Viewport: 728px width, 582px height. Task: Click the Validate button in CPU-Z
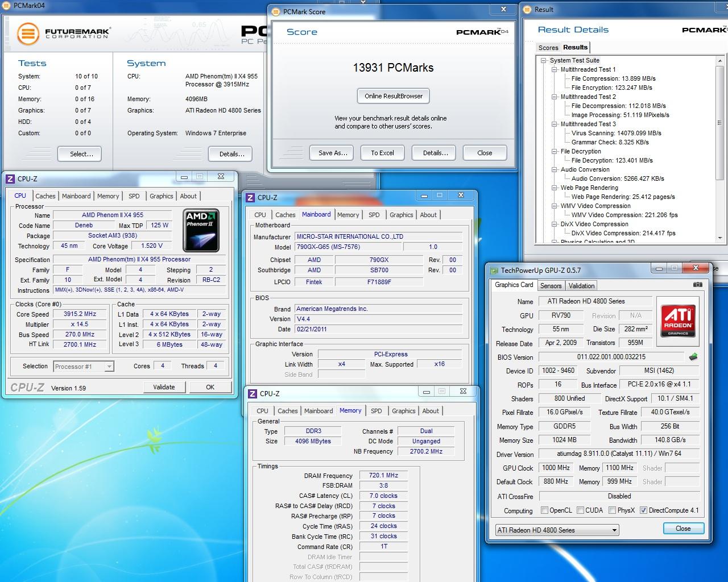click(164, 387)
